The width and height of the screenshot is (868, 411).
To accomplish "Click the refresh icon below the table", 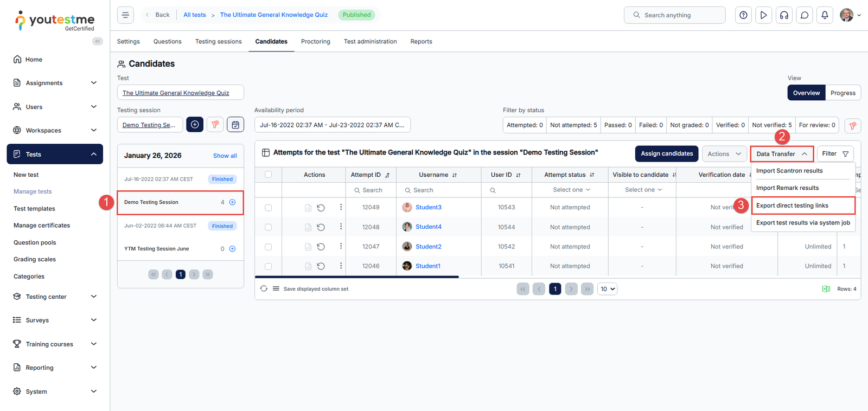I will pos(264,289).
